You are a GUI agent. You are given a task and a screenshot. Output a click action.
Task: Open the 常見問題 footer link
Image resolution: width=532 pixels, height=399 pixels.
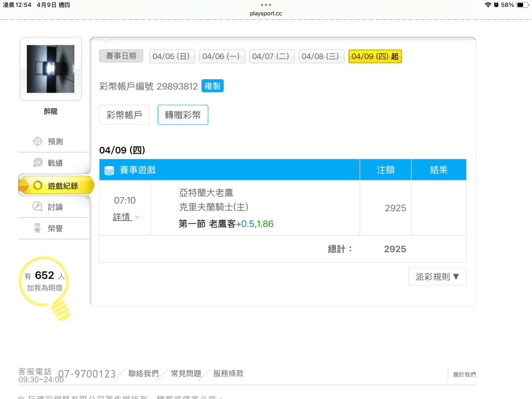pyautogui.click(x=186, y=373)
